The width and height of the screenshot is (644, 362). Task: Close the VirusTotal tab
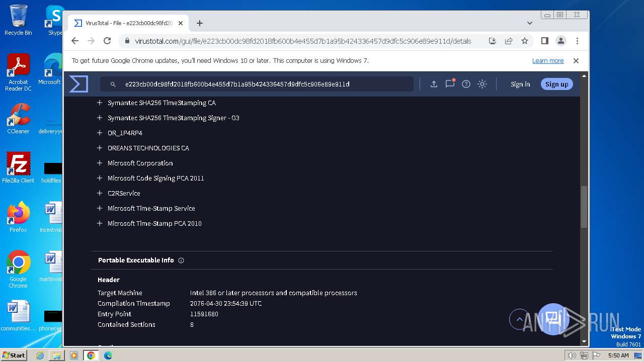pos(181,23)
